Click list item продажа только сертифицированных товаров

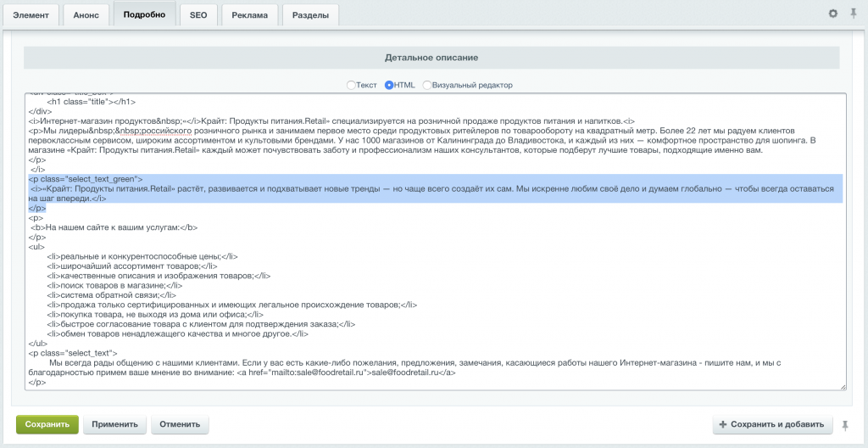pyautogui.click(x=232, y=305)
